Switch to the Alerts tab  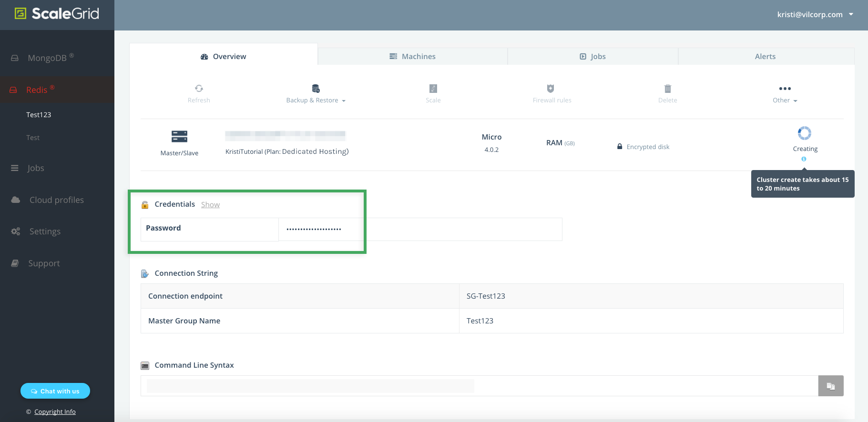(766, 56)
